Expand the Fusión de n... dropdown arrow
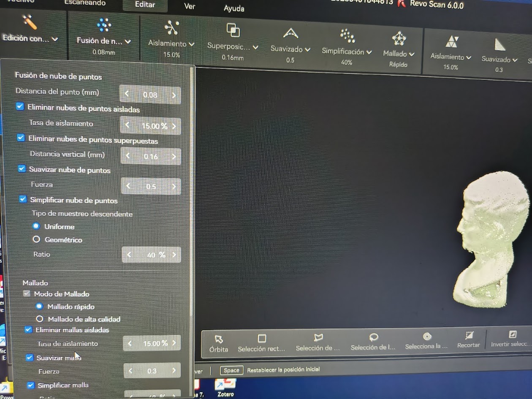The height and width of the screenshot is (399, 532). 128,41
